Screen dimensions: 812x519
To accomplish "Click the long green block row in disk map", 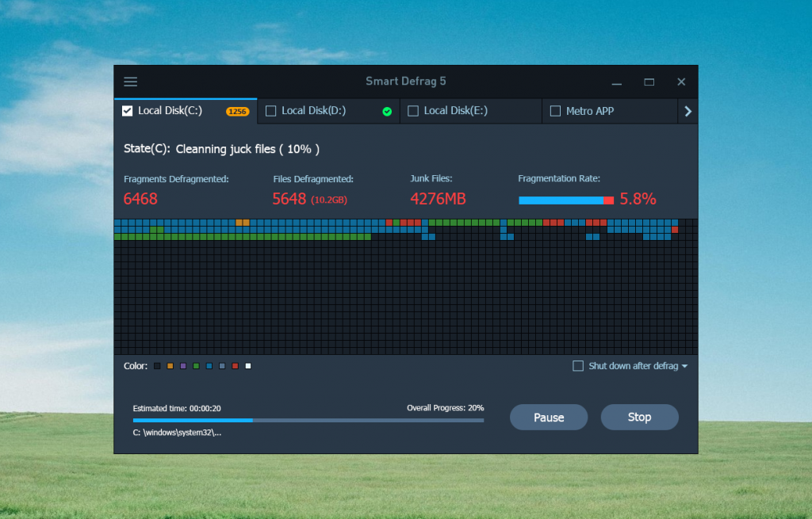I will [x=243, y=237].
